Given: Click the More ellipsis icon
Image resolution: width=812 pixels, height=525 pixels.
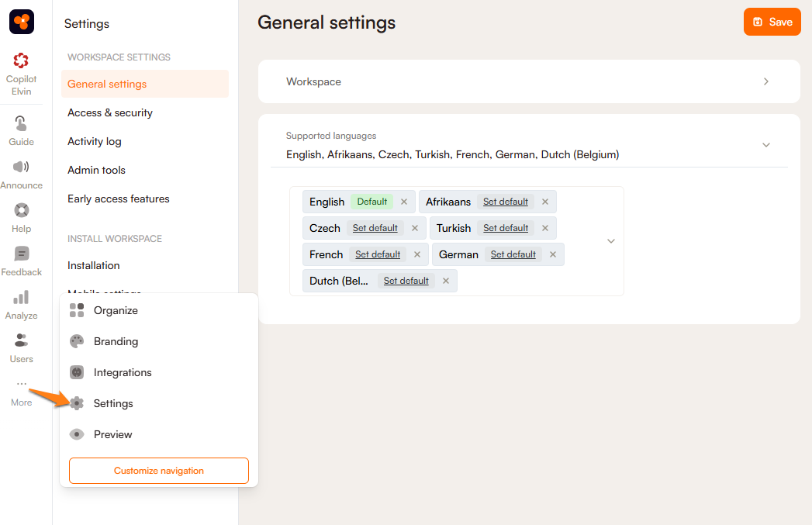Looking at the screenshot, I should click(21, 385).
